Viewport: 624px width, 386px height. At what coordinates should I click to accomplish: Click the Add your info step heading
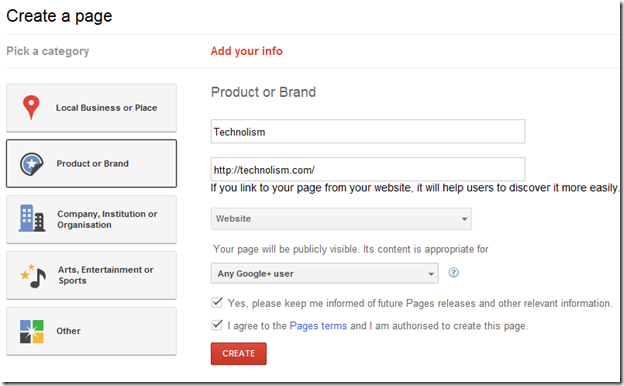(x=247, y=51)
